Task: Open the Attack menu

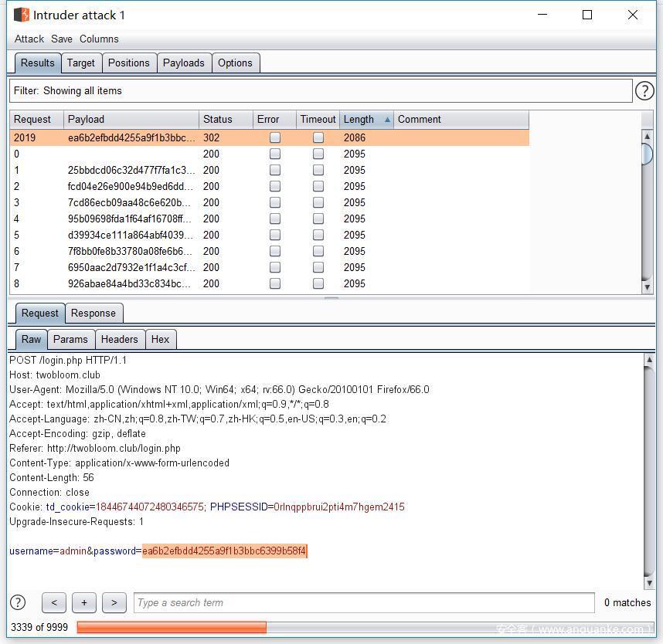Action: (29, 39)
